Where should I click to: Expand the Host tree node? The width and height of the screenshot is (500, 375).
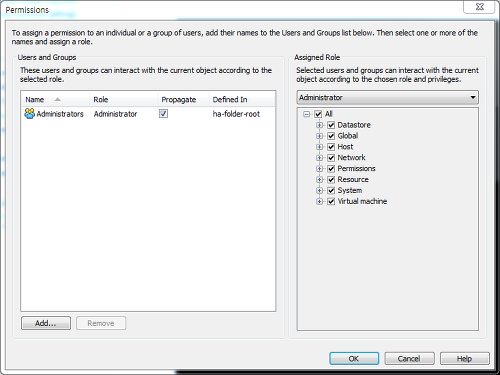point(320,147)
